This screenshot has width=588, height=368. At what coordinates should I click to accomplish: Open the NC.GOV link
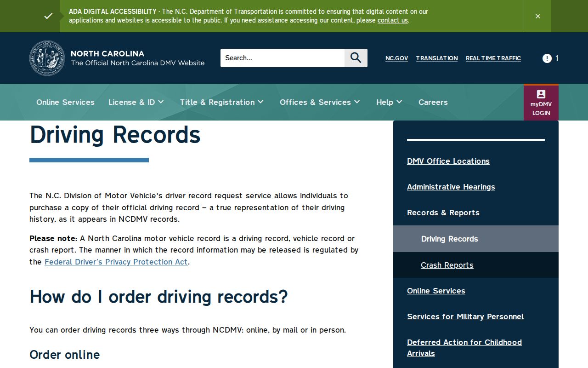pos(396,58)
